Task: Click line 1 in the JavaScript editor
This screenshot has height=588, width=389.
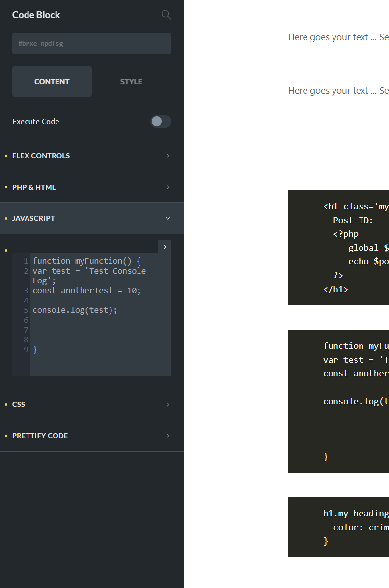Action: point(86,261)
